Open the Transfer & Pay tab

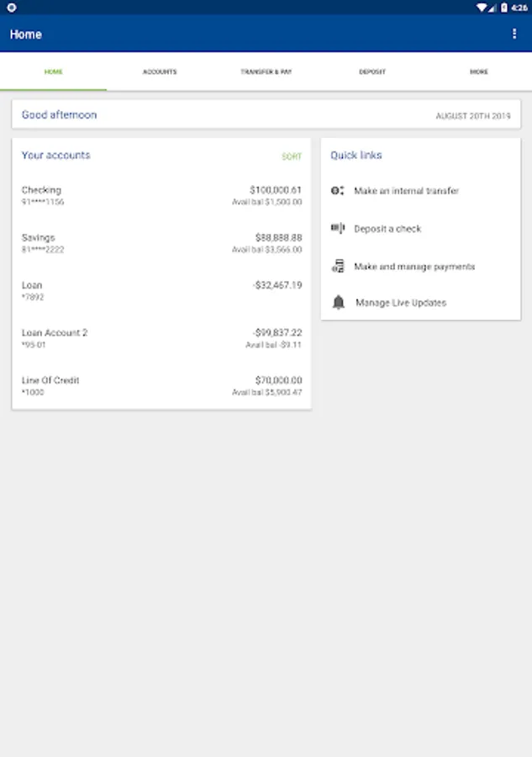point(266,72)
